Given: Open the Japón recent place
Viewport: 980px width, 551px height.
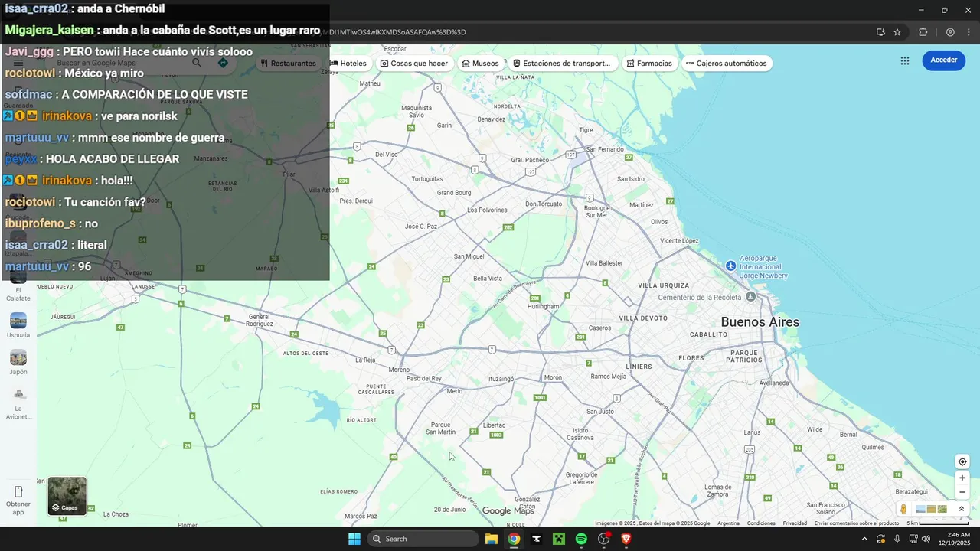Looking at the screenshot, I should 18,362.
